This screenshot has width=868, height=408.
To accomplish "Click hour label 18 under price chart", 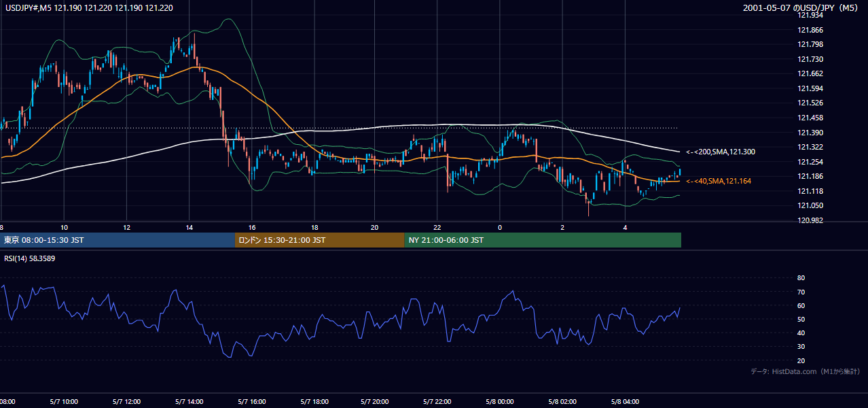I will [x=314, y=227].
